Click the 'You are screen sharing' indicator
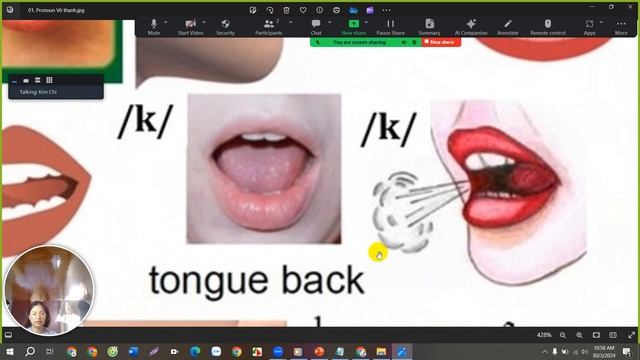This screenshot has height=360, width=640. (x=359, y=42)
